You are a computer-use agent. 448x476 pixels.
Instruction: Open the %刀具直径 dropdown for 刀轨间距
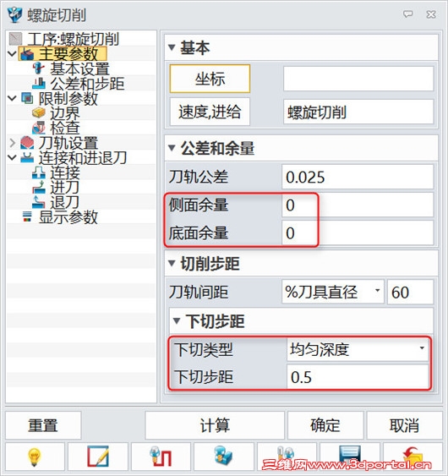tap(333, 292)
